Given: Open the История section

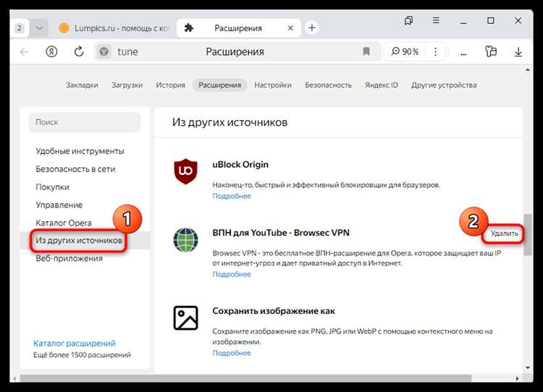Looking at the screenshot, I should [x=170, y=85].
